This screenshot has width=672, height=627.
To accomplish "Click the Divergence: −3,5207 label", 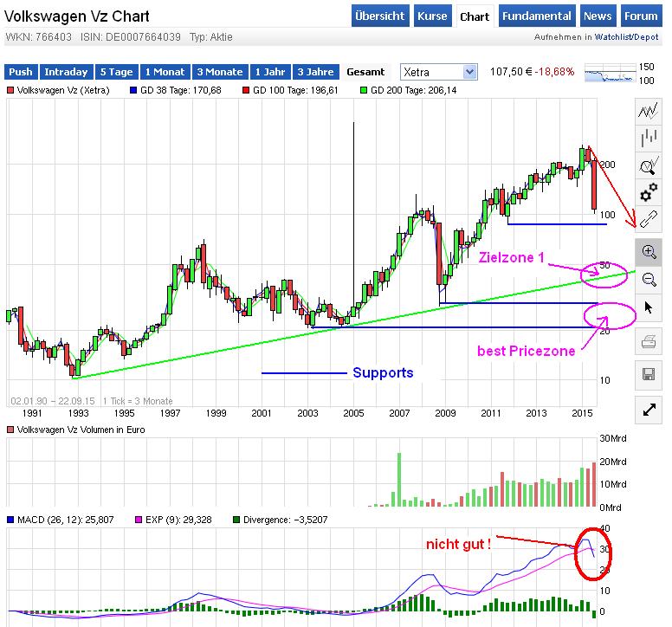I will [286, 520].
